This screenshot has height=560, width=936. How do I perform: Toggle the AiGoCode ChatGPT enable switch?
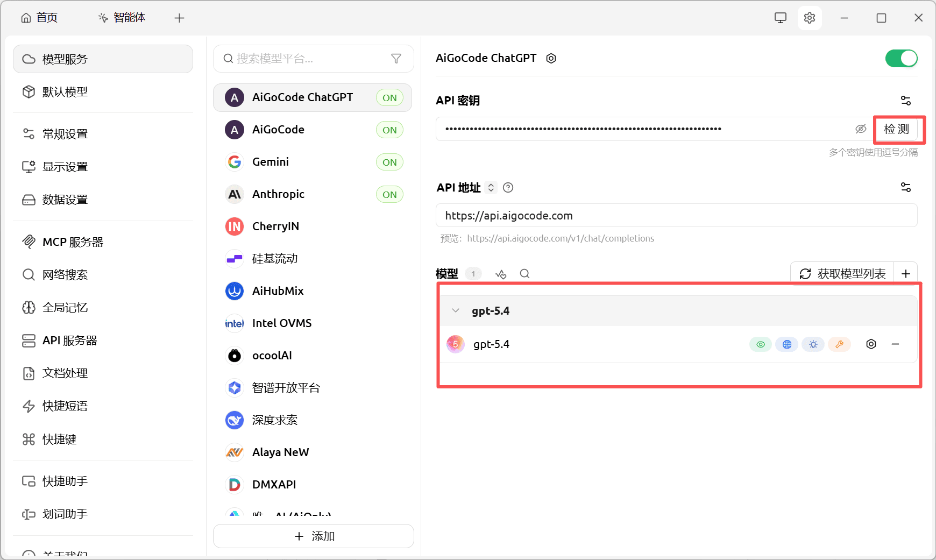coord(902,58)
